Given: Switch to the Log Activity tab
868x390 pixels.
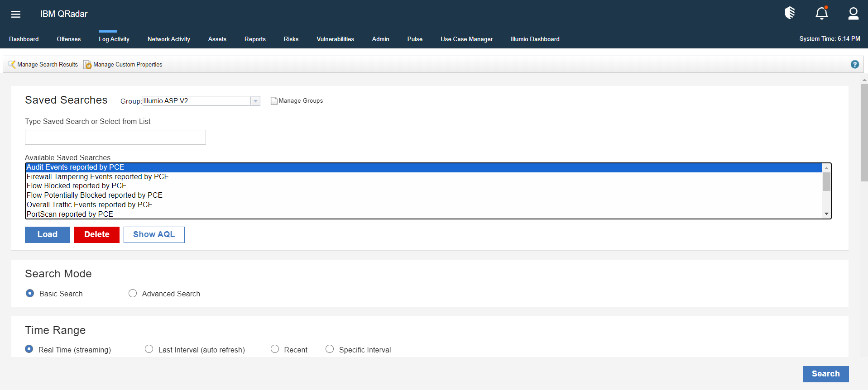Looking at the screenshot, I should [x=114, y=39].
